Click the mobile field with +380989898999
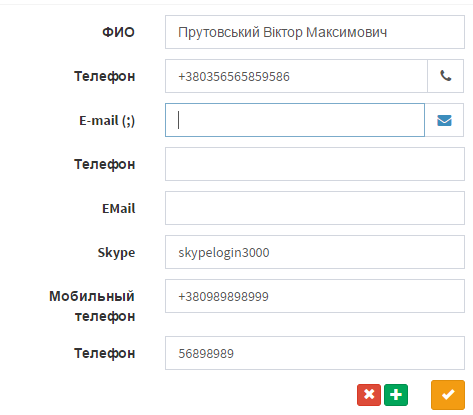This screenshot has height=415, width=473. [x=315, y=296]
